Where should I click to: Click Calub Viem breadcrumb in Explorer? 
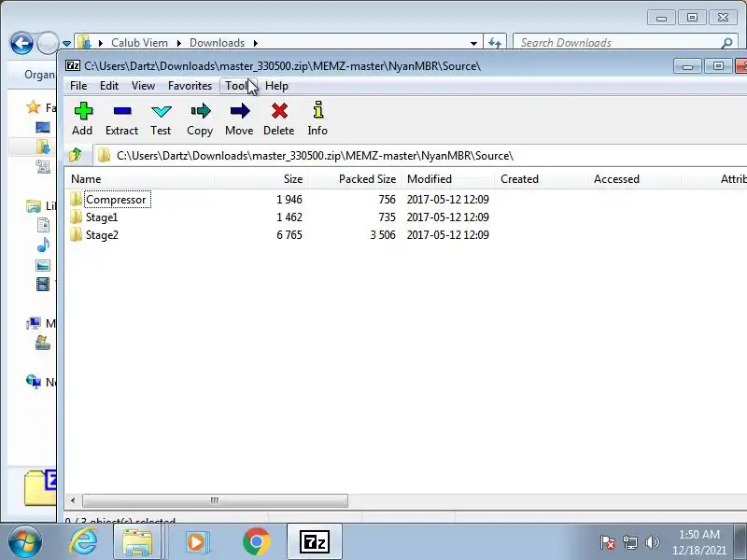(x=139, y=43)
